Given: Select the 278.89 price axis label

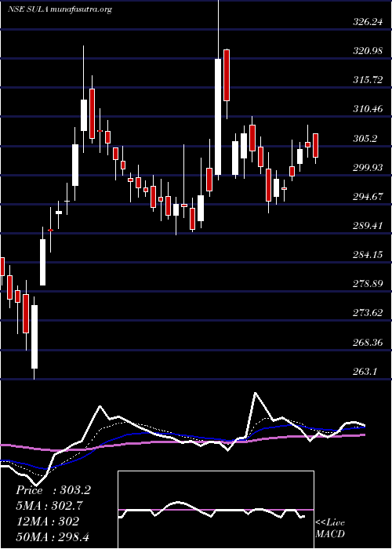Looking at the screenshot, I should click(x=368, y=284).
